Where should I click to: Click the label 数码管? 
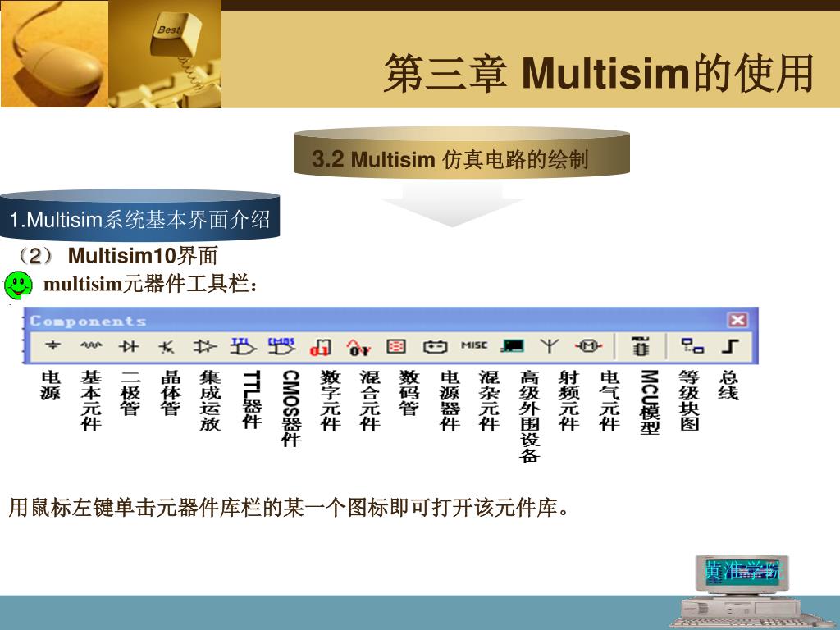(409, 393)
